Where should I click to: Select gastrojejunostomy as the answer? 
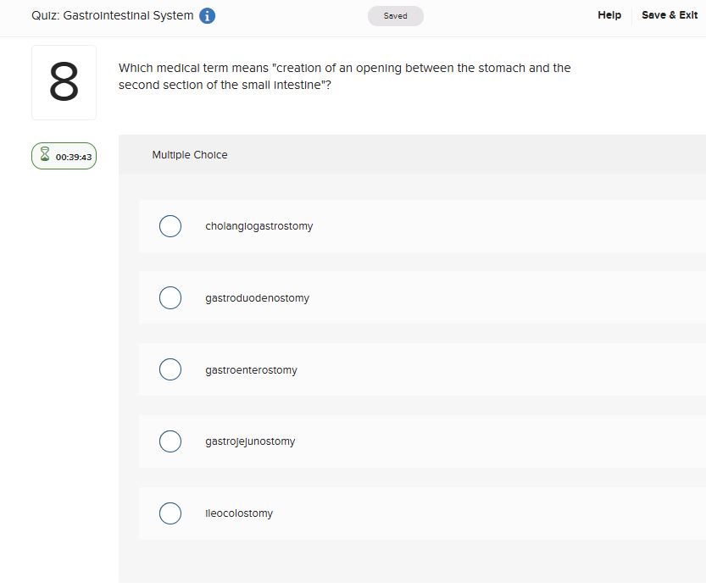pyautogui.click(x=170, y=441)
